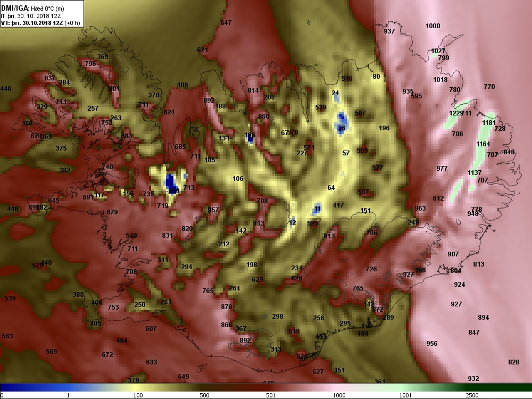The height and width of the screenshot is (399, 532).
Task: Select the map value 106
Action: [x=238, y=179]
